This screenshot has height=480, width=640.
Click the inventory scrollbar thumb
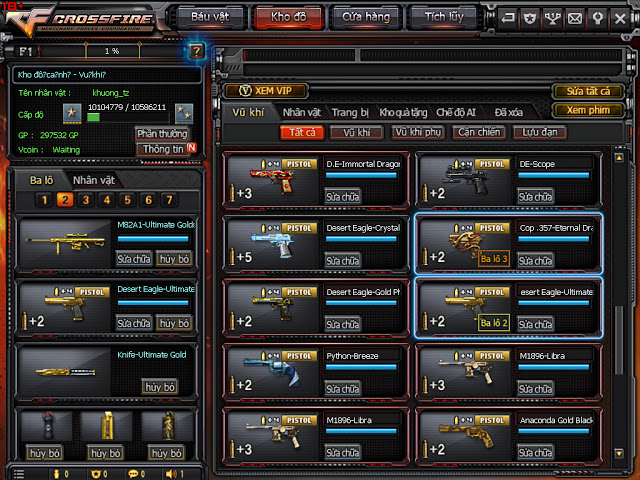pyautogui.click(x=619, y=340)
